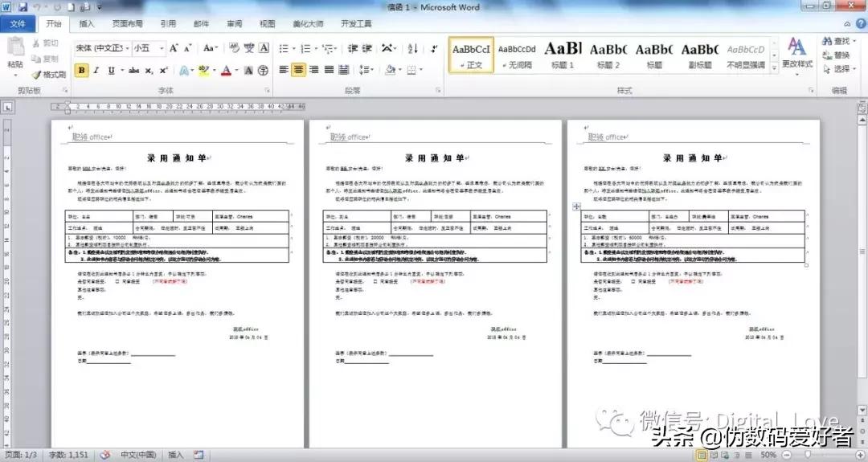Open numbering list dropdown arrow
Screen dimensions: 868x462
pyautogui.click(x=316, y=49)
